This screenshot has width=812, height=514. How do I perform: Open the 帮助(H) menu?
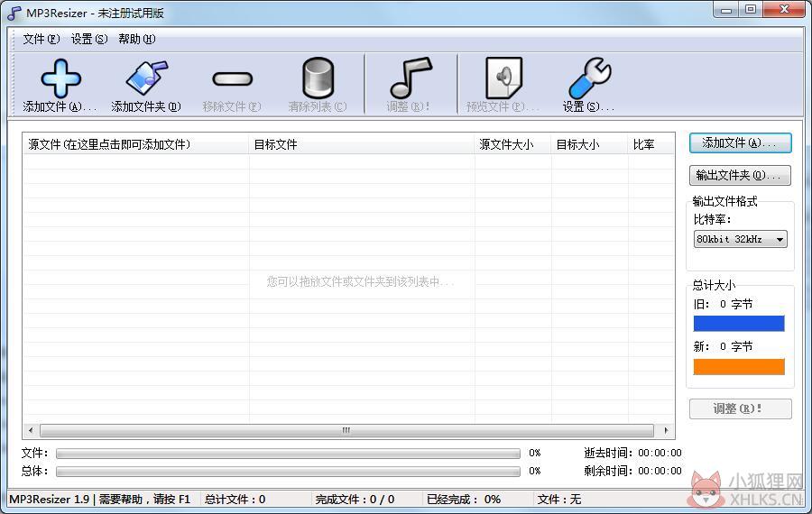pos(137,39)
